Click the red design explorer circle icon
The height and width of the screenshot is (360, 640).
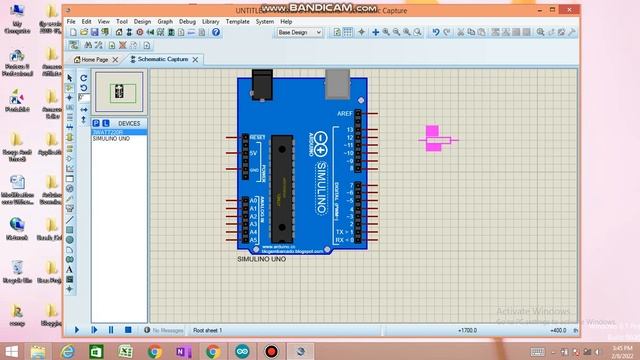[140, 32]
